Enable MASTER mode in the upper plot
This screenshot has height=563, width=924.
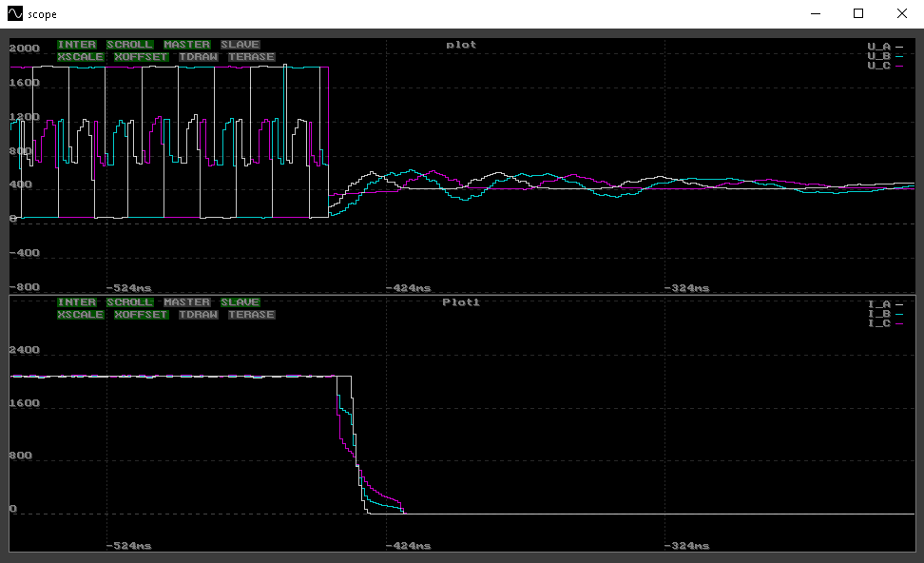[187, 45]
